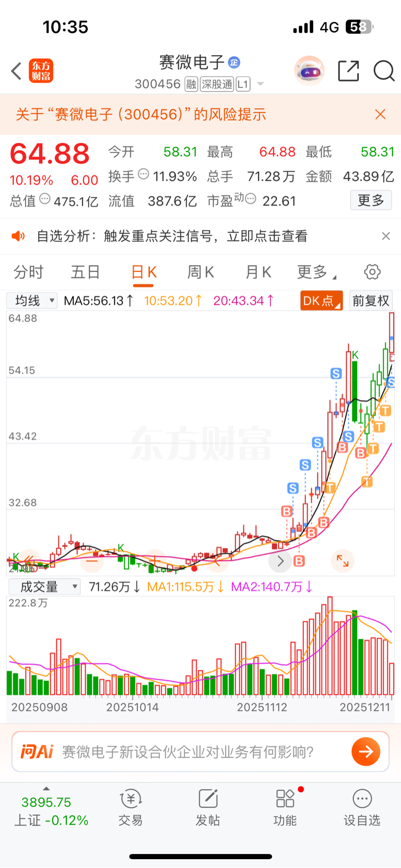Tap the price 64.88 headline
This screenshot has width=401, height=868.
tap(50, 153)
